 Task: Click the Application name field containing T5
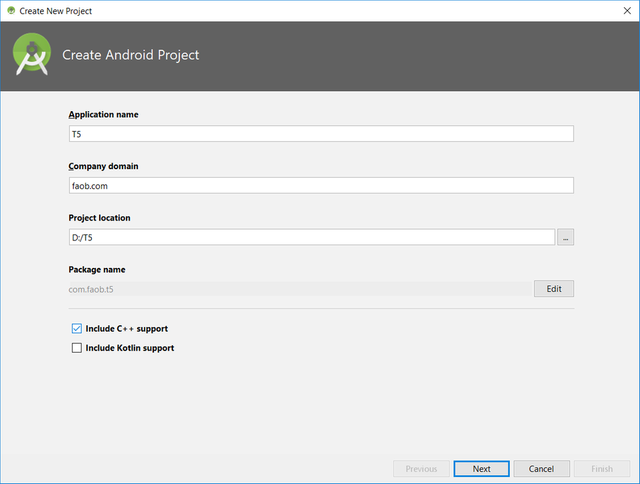click(x=321, y=134)
